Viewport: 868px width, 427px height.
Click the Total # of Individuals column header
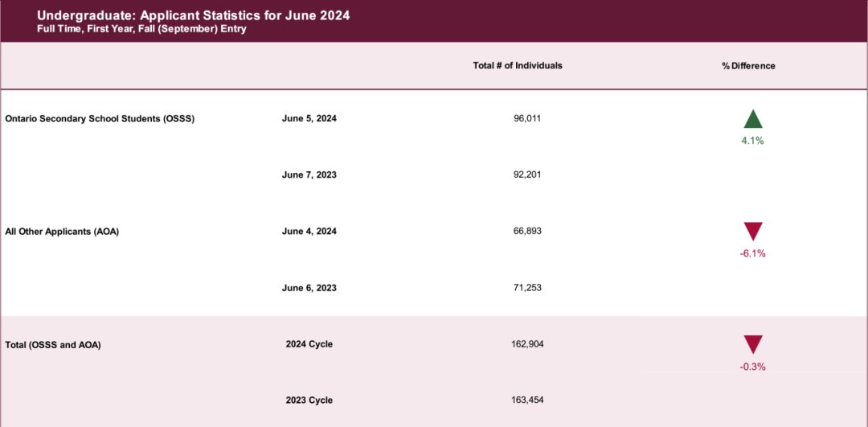(518, 65)
